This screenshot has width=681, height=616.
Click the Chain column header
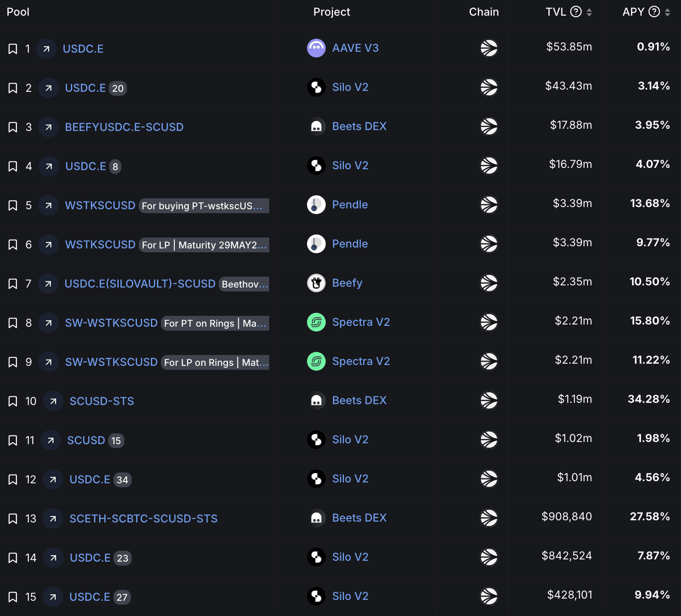click(x=484, y=12)
